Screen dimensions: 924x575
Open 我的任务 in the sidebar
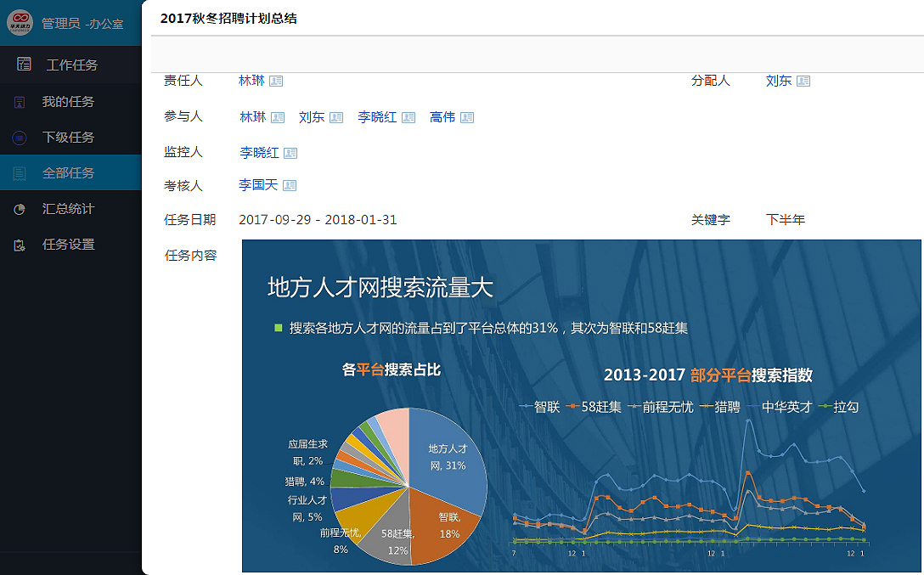click(68, 102)
